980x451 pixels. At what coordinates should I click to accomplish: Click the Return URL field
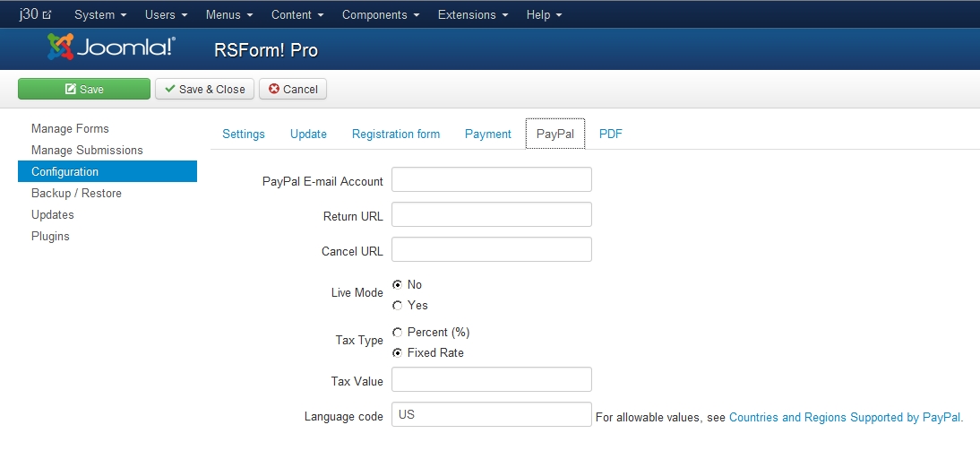[491, 214]
